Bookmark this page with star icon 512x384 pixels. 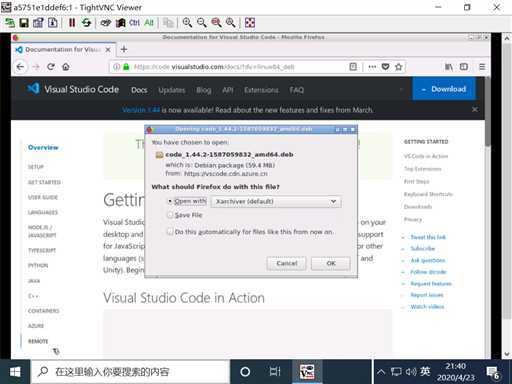[x=399, y=67]
